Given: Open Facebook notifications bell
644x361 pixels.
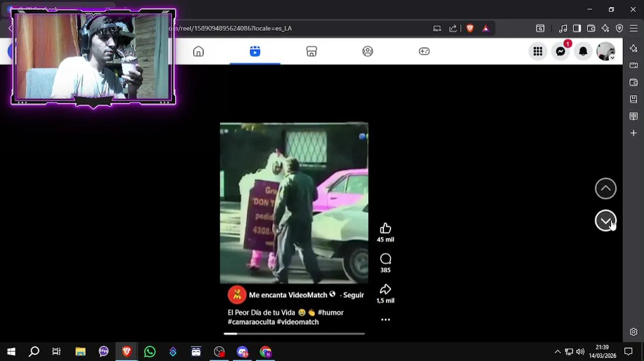Looking at the screenshot, I should pyautogui.click(x=583, y=51).
